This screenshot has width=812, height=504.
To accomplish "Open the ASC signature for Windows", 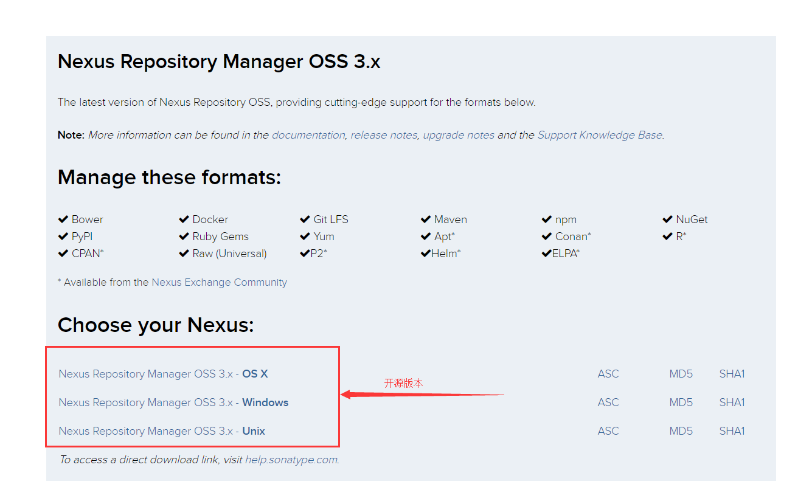I will [608, 402].
